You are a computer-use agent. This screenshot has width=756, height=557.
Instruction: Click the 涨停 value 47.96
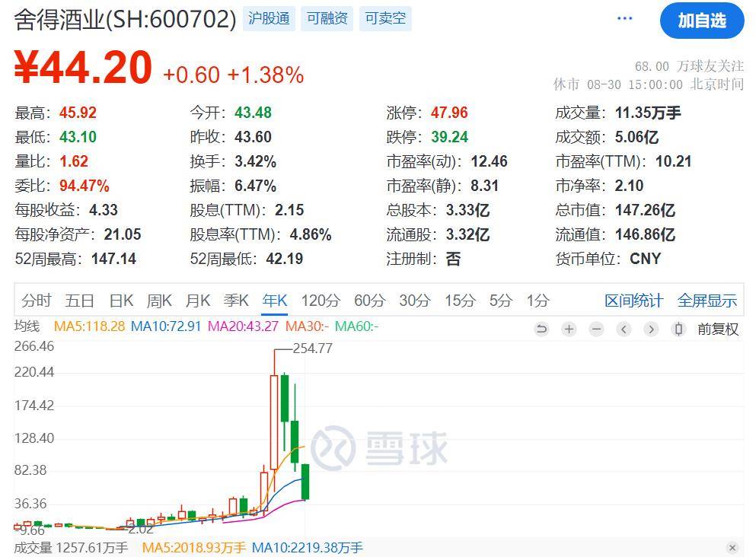coord(449,113)
